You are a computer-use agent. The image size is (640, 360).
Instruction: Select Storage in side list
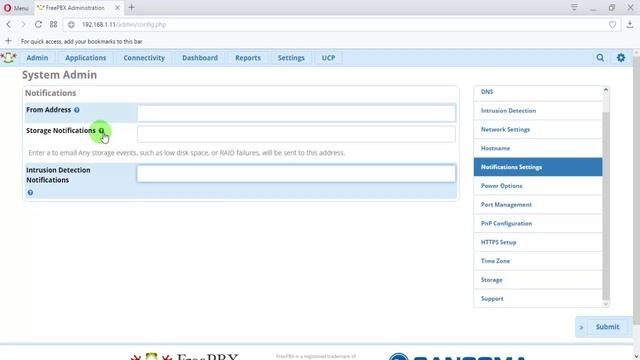point(538,280)
